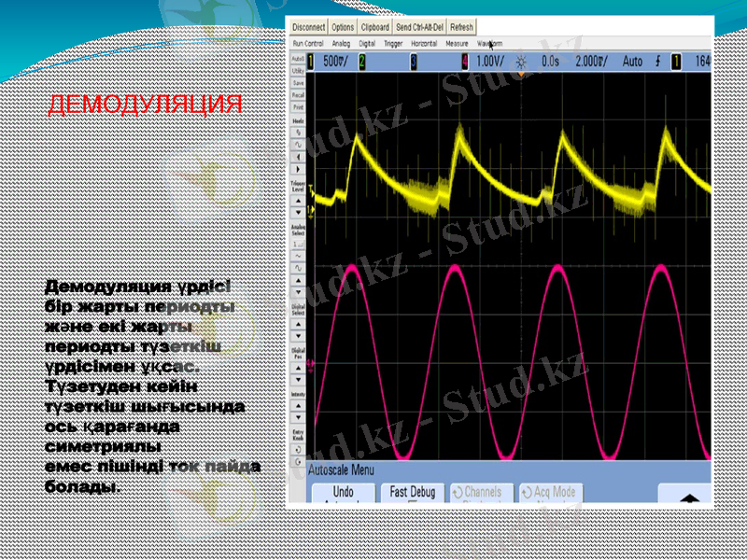Open the Measure menu
The image size is (747, 560).
tap(455, 43)
